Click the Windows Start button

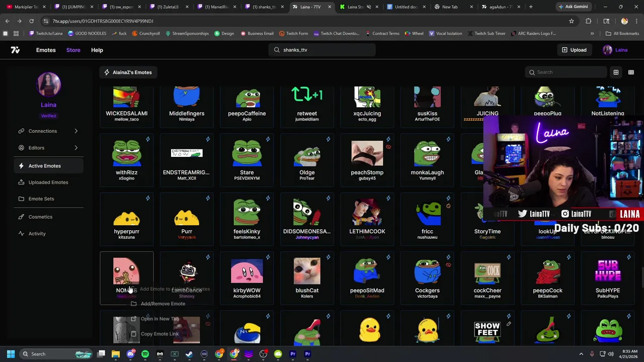[11, 354]
